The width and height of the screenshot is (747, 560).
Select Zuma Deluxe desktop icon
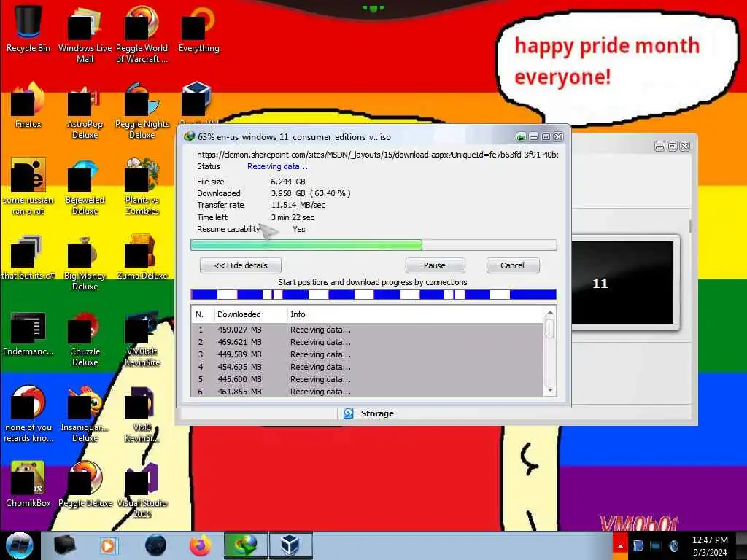[142, 257]
